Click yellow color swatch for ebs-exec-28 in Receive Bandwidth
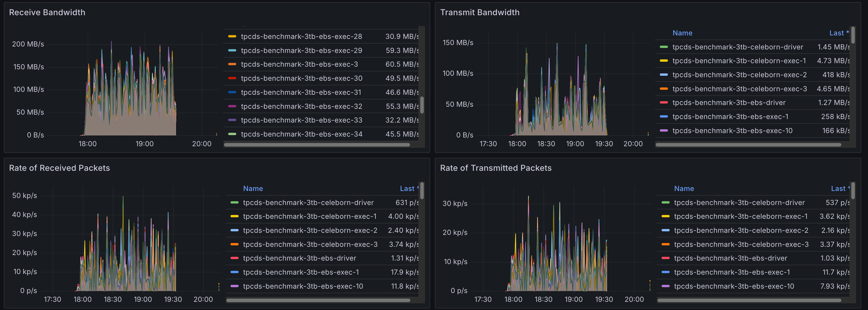868x310 pixels. click(x=232, y=36)
